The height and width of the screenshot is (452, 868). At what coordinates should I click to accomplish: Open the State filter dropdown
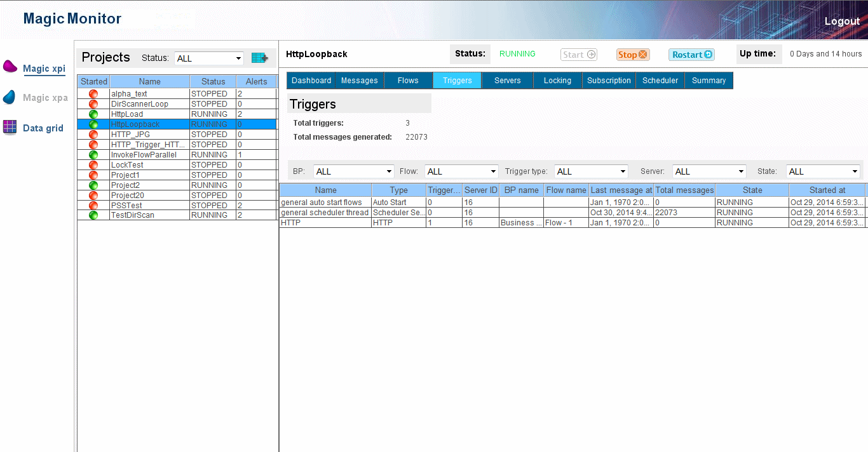[x=824, y=171]
